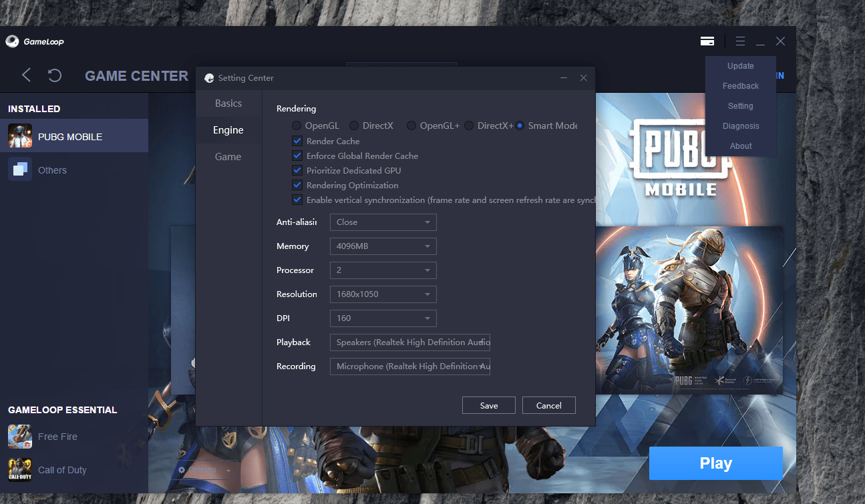
Task: Open the Recording device dropdown
Action: (410, 366)
